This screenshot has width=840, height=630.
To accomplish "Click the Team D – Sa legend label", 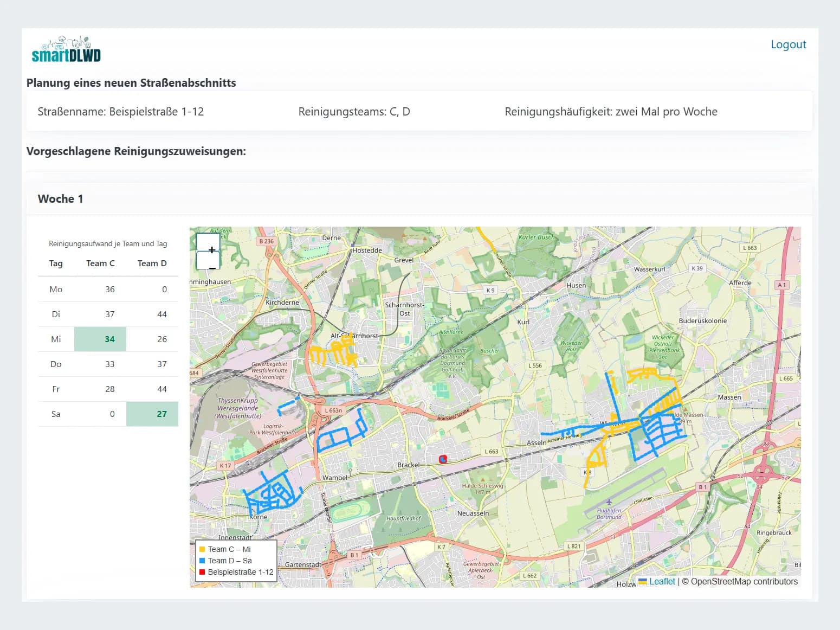I will point(230,561).
